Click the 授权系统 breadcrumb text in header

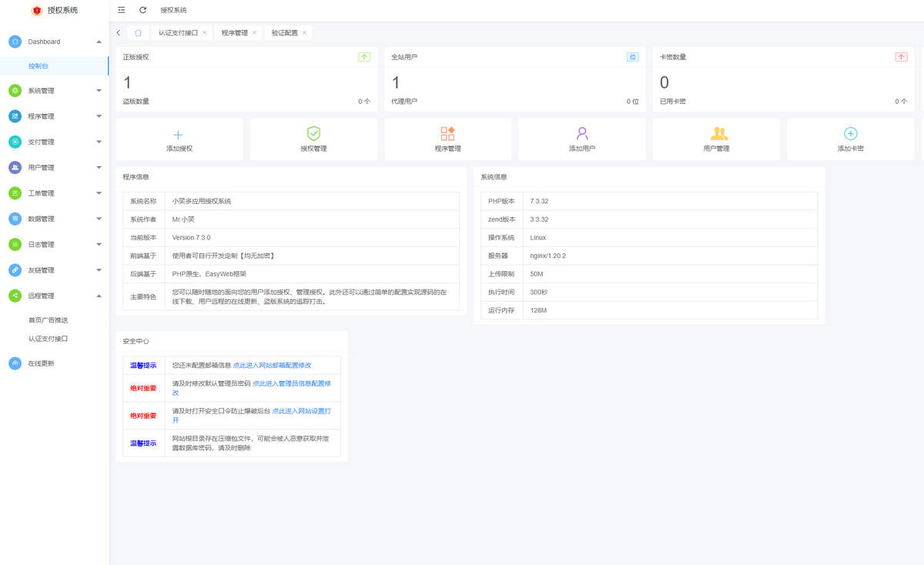tap(174, 10)
